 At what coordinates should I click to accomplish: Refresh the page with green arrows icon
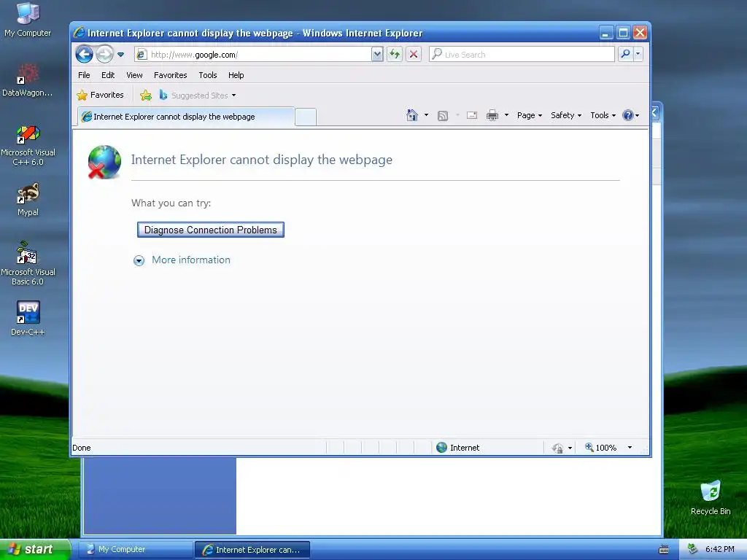pos(395,54)
